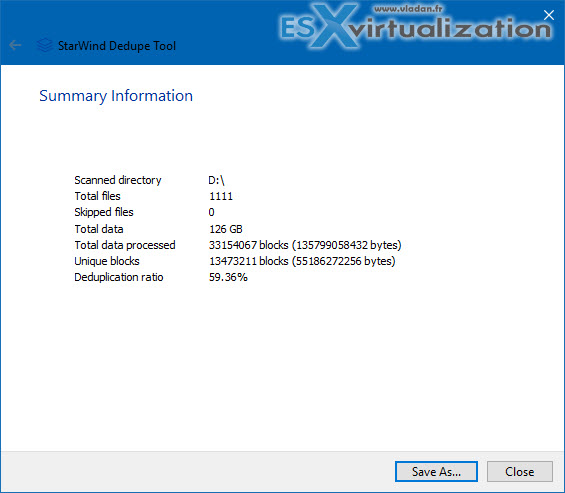Click the skipped files value 0
The width and height of the screenshot is (565, 493).
pos(212,212)
